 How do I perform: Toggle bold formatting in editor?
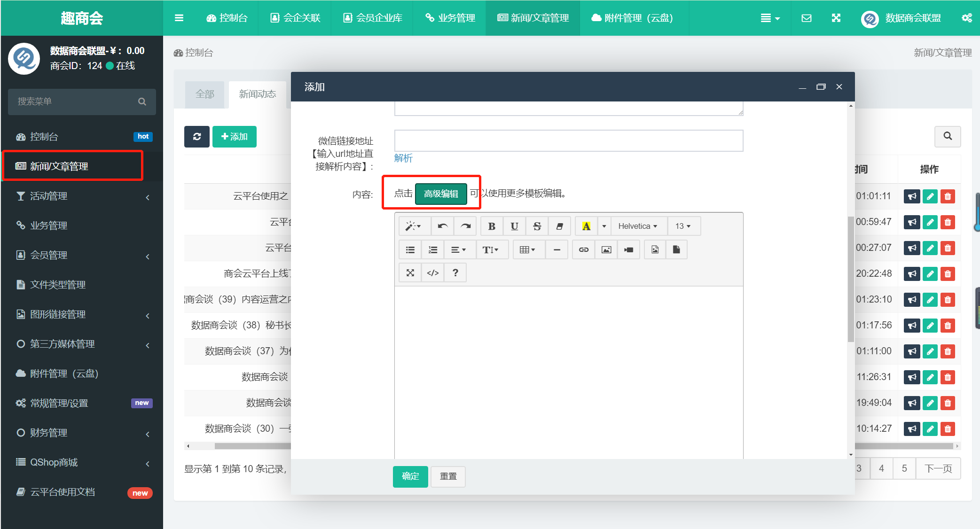tap(492, 226)
